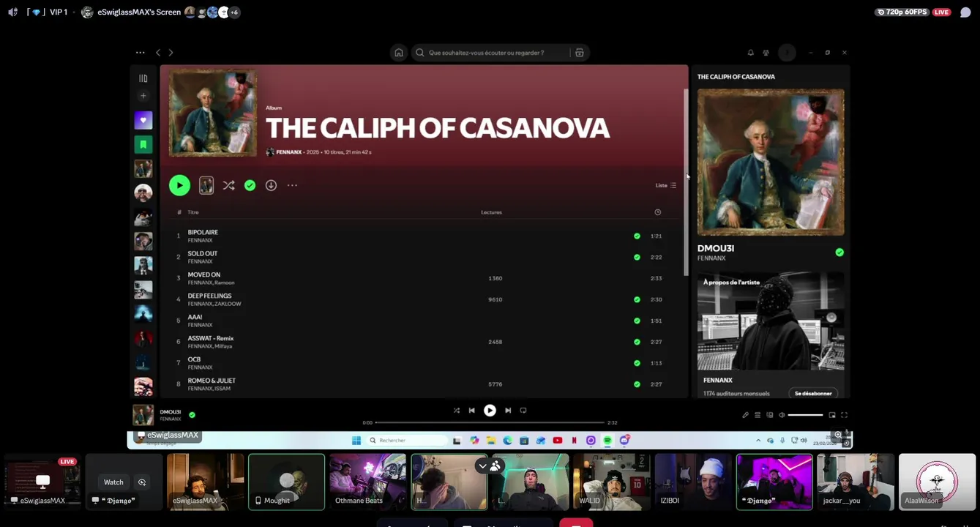980x527 pixels.
Task: Open Your Library icon in sidebar
Action: coord(143,78)
